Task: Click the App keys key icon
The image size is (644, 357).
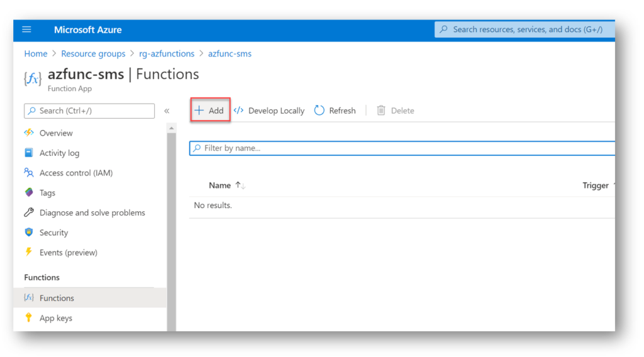Action: tap(28, 317)
